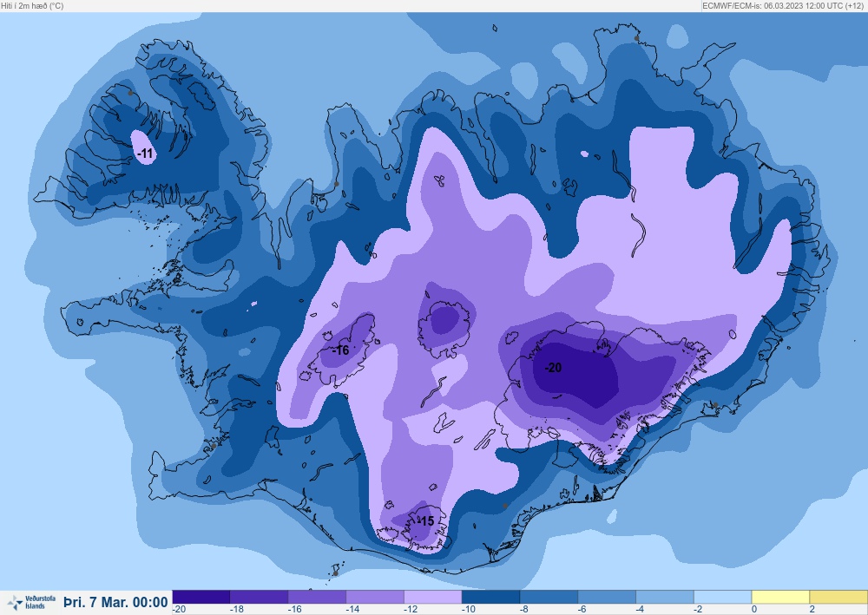Select the darker yellow swatch above 2
Viewport: 868px width, 615px height.
(838, 597)
